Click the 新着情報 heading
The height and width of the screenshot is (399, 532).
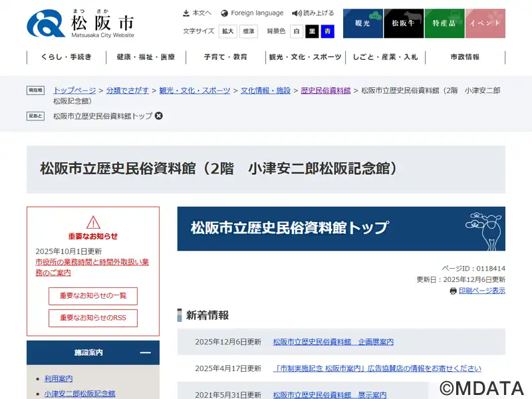207,315
